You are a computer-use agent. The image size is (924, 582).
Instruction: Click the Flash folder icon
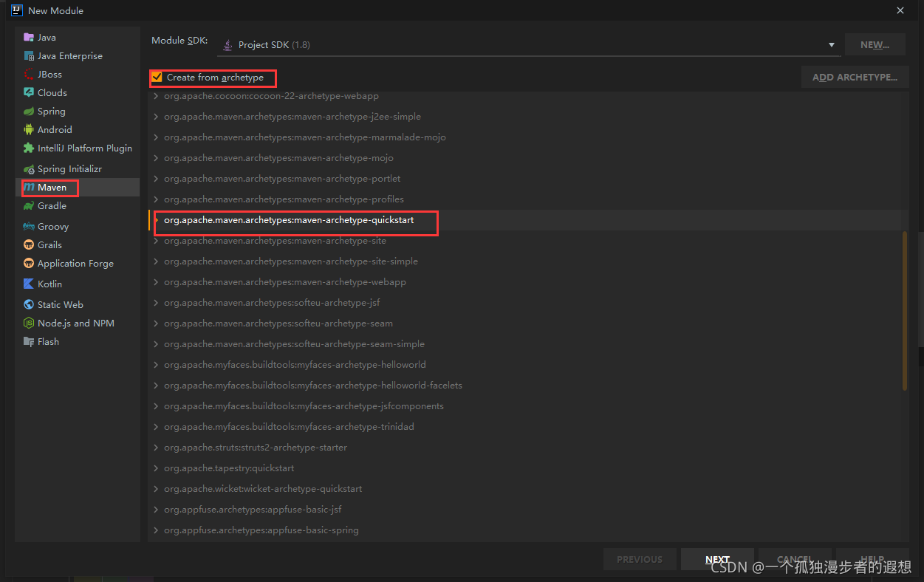pos(29,341)
